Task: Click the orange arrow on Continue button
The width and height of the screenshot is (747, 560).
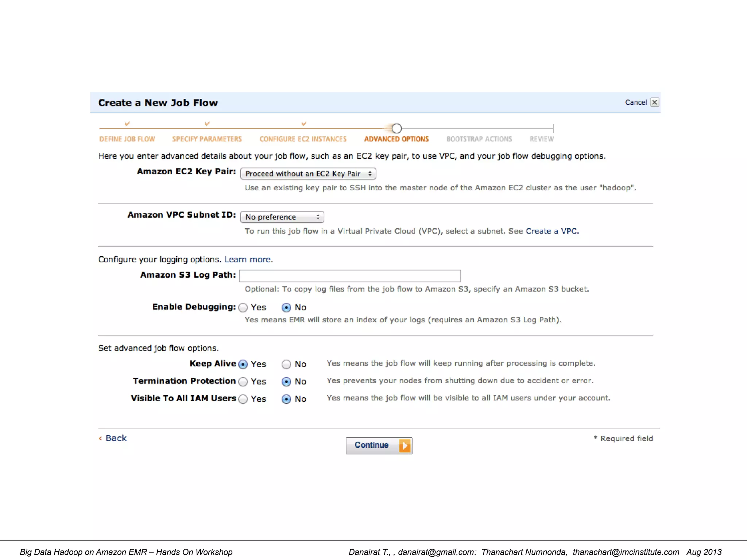Action: 405,446
